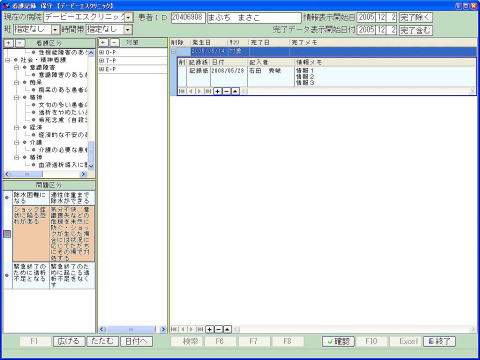This screenshot has width=480, height=360.
Task: Open the 時間帯 指定なし dropdown
Action: [x=128, y=30]
